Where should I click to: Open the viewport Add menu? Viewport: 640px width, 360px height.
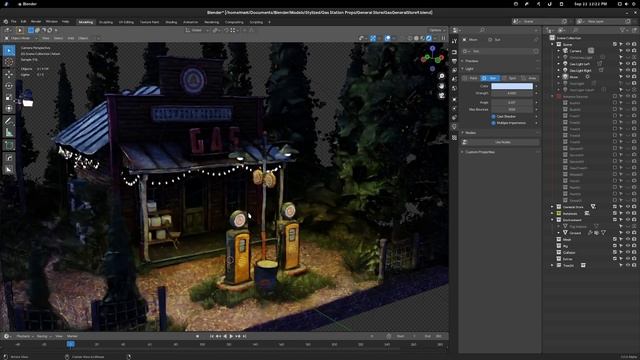click(x=71, y=38)
